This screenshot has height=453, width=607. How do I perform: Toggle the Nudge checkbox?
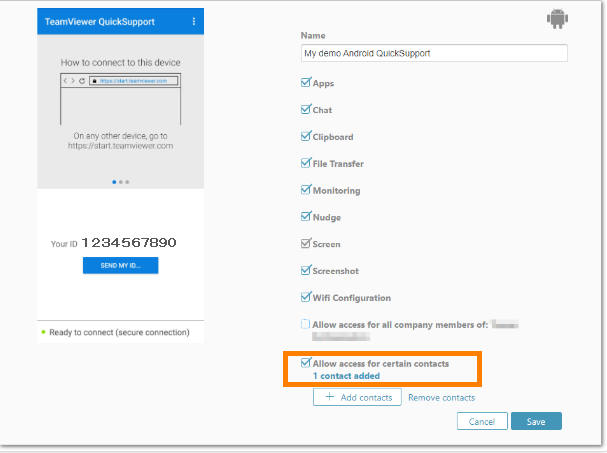(x=306, y=217)
